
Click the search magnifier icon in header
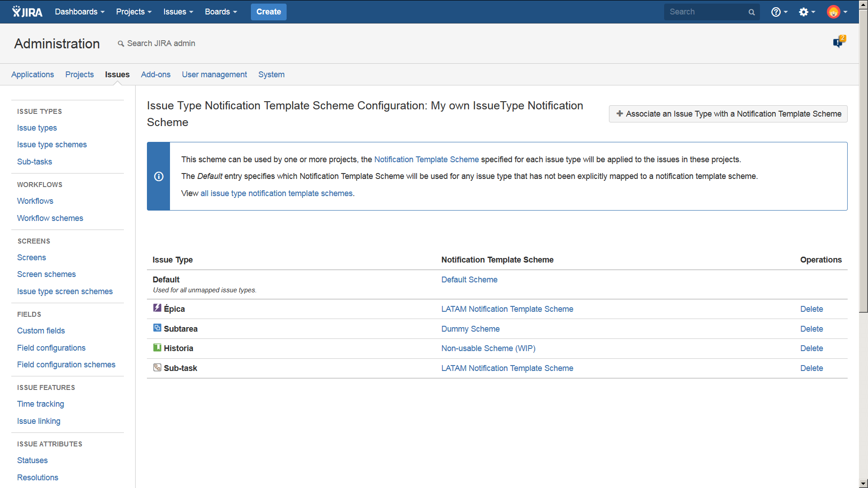point(751,12)
